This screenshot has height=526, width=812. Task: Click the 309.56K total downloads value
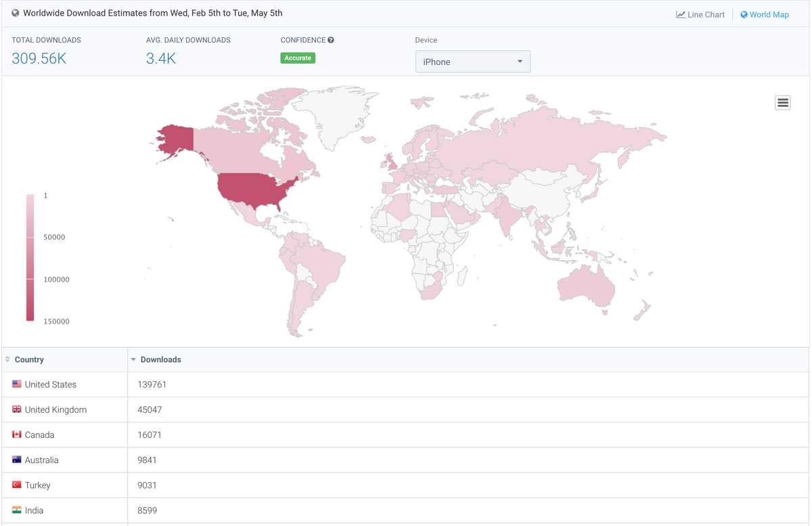(39, 58)
